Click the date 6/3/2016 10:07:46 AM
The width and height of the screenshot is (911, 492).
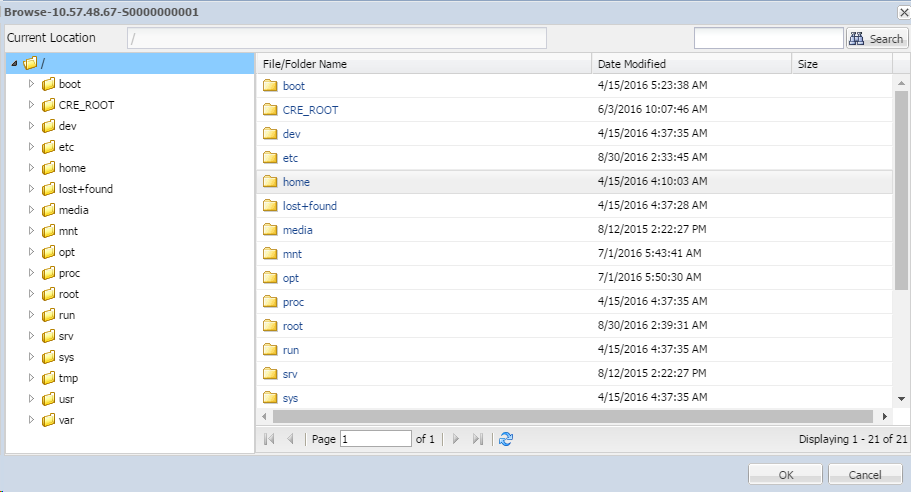pos(652,109)
